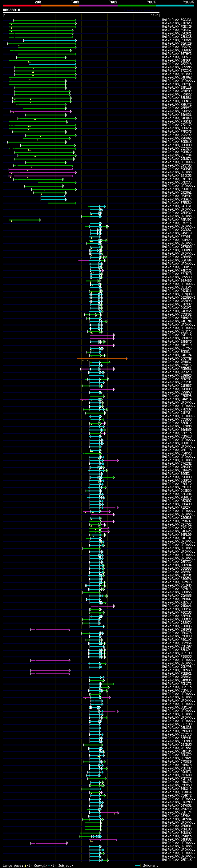The height and width of the screenshot is (868, 197).
Task: Click the cyan alignment bar for B9HVV1
Action: click(x=50, y=40)
